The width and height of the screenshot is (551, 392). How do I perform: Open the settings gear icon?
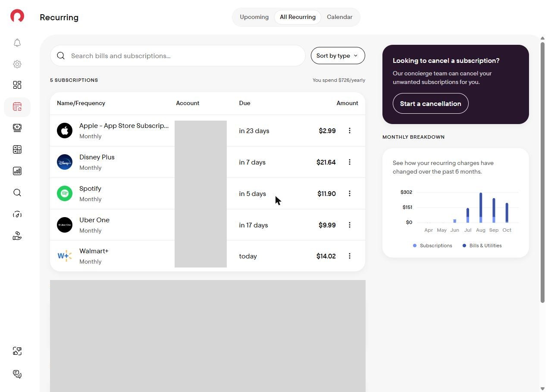pyautogui.click(x=17, y=64)
